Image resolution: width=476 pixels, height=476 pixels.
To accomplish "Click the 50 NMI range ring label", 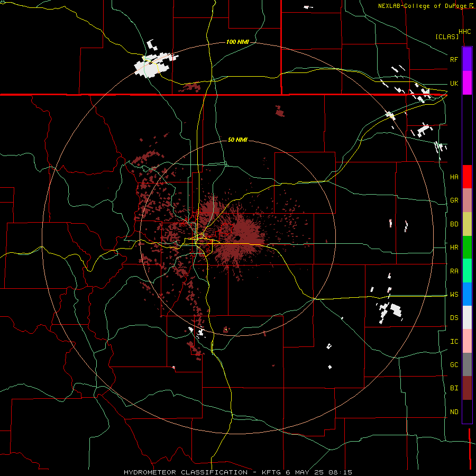I will [237, 140].
